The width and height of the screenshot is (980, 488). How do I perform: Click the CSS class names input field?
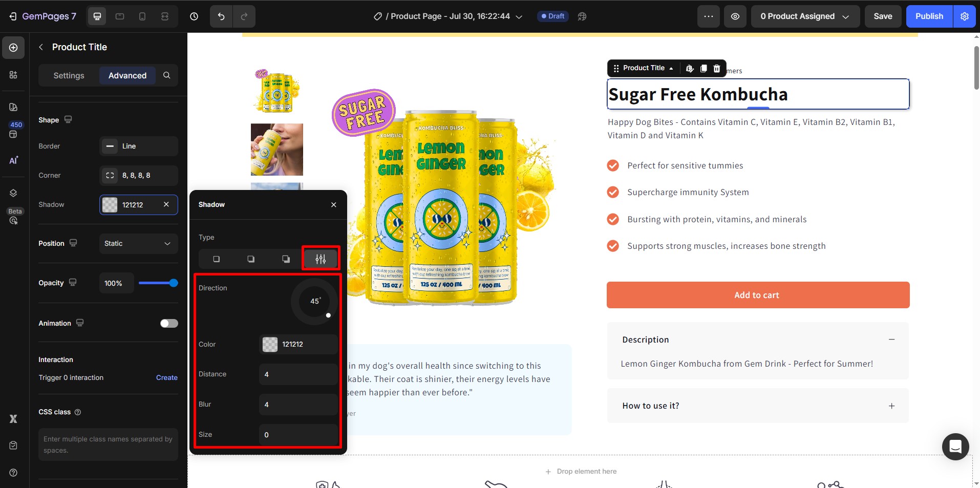click(x=108, y=444)
